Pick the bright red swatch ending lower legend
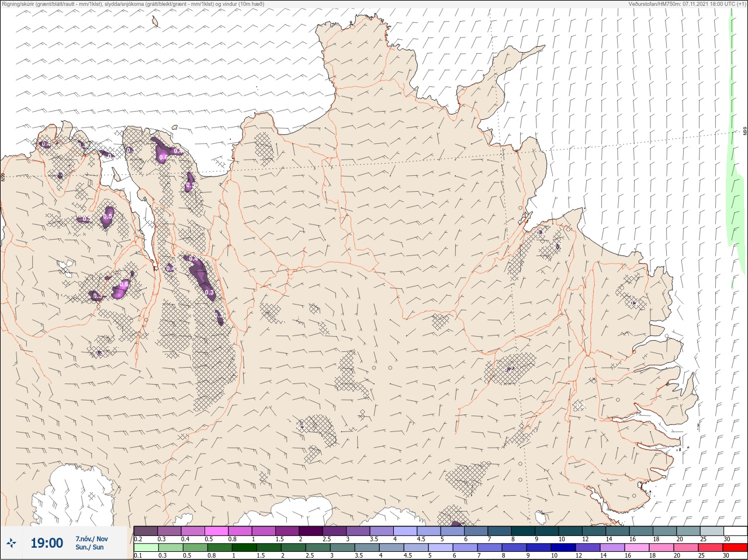 pos(735,548)
